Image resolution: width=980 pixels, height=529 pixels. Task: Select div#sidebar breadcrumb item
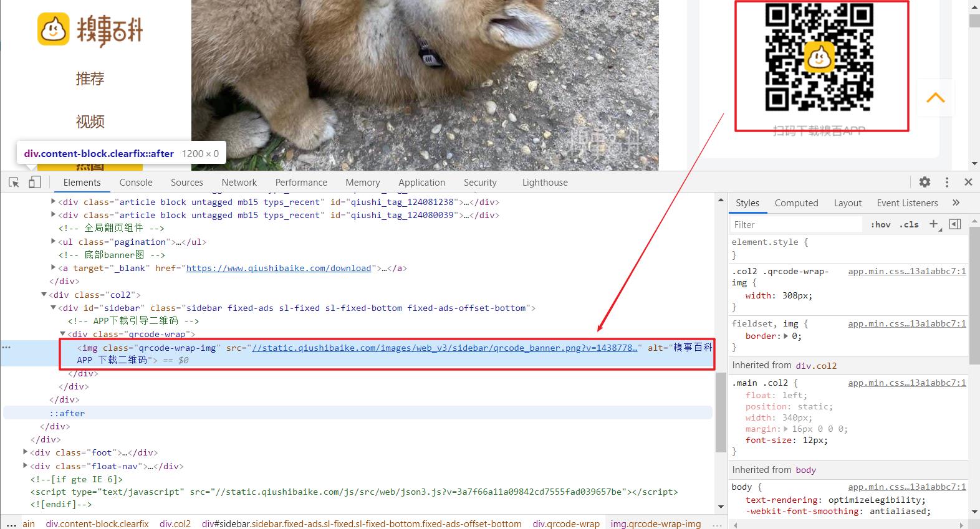[x=362, y=523]
